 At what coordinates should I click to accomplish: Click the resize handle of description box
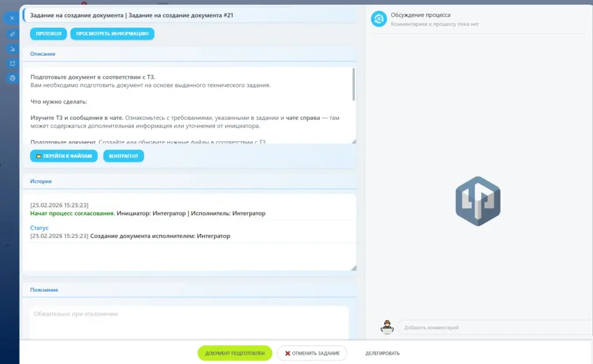(x=353, y=141)
